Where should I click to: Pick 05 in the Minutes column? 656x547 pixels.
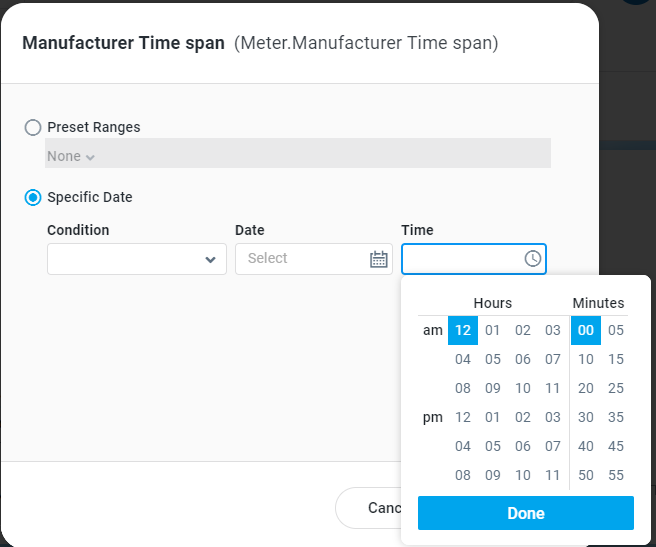coord(616,331)
